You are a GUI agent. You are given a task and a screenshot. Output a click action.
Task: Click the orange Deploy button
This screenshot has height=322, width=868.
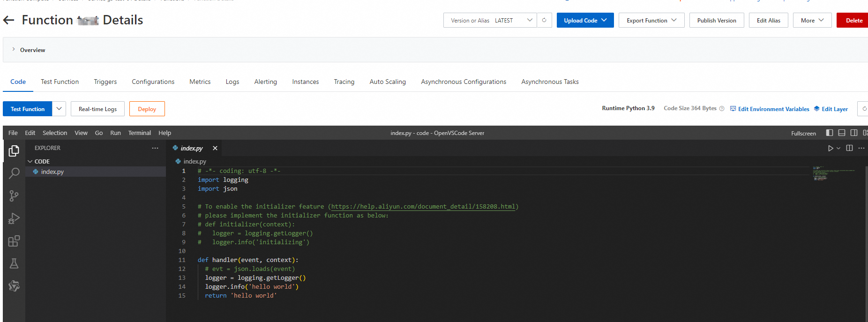pyautogui.click(x=147, y=109)
